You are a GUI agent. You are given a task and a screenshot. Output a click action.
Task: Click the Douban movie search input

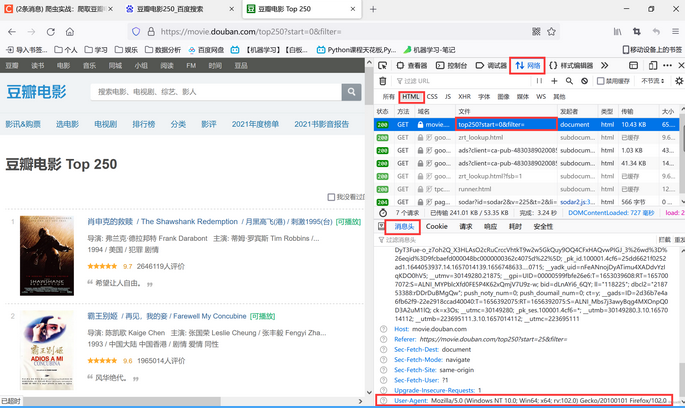(216, 92)
